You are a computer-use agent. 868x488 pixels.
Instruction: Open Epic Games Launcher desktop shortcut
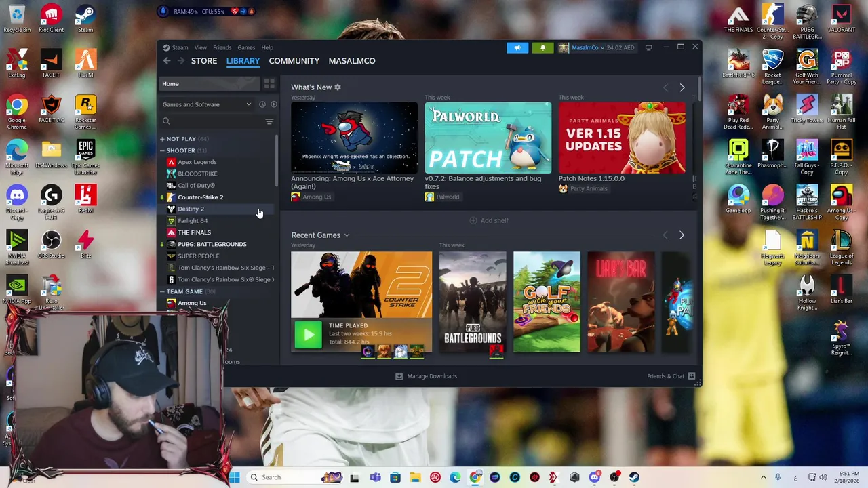(85, 158)
